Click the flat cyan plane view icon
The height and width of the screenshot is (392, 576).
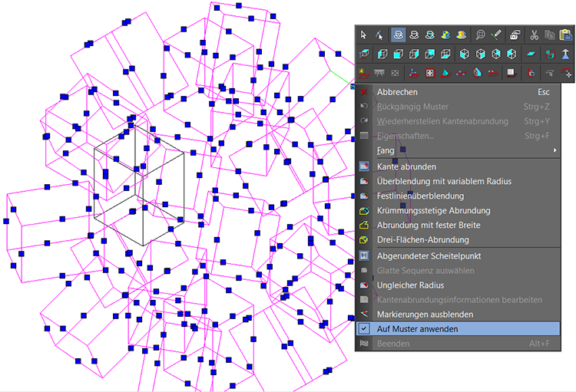pos(531,54)
